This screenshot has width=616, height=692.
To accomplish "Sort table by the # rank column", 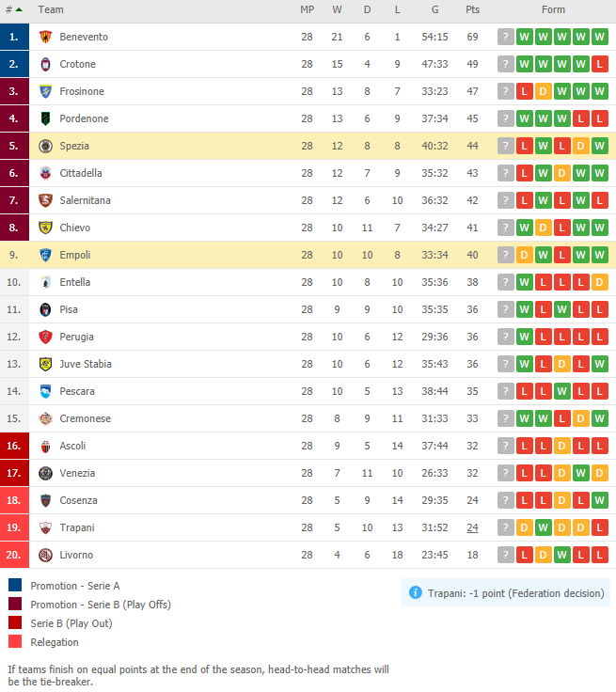I will coord(14,9).
